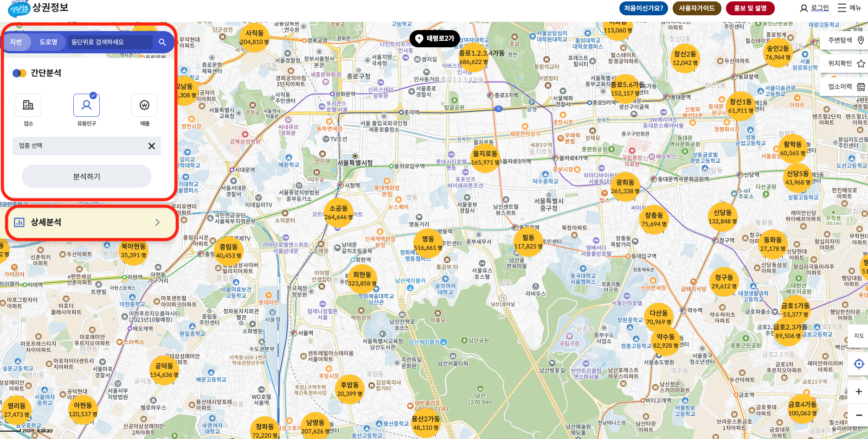Viewport: 868px width, 439px height.
Task: Zoom in the map with plus
Action: tap(859, 391)
